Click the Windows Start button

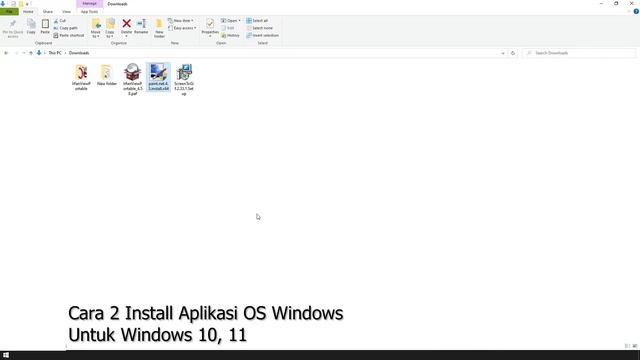tap(6, 355)
